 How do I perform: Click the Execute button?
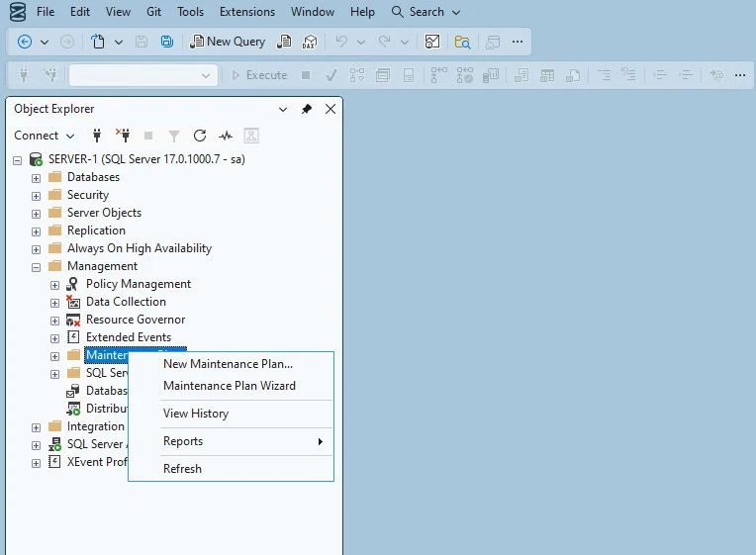(259, 75)
